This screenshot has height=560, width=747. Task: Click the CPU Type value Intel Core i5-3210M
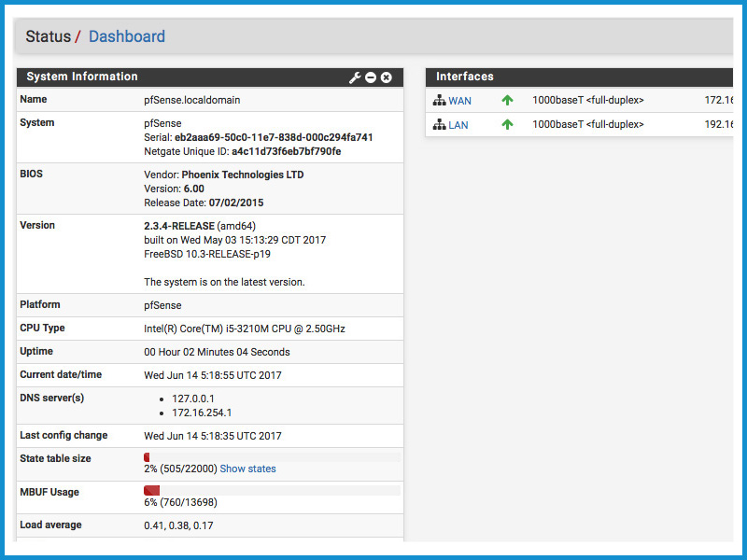pos(245,329)
